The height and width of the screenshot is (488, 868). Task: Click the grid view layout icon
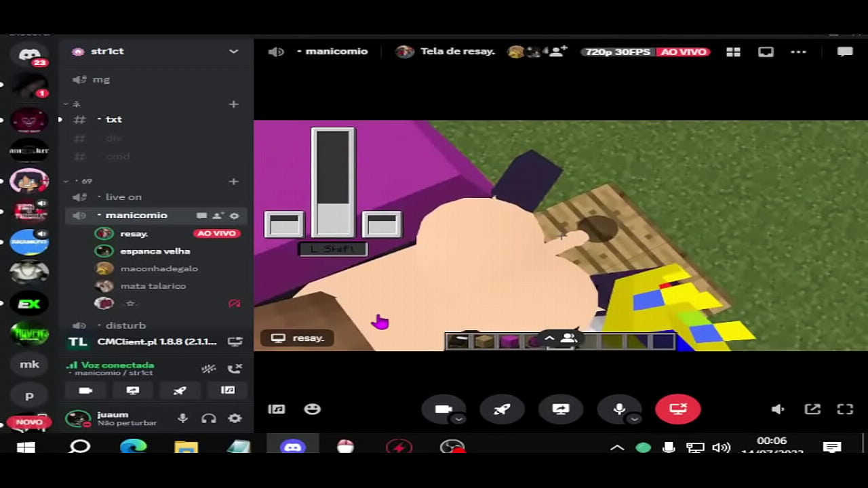(733, 52)
